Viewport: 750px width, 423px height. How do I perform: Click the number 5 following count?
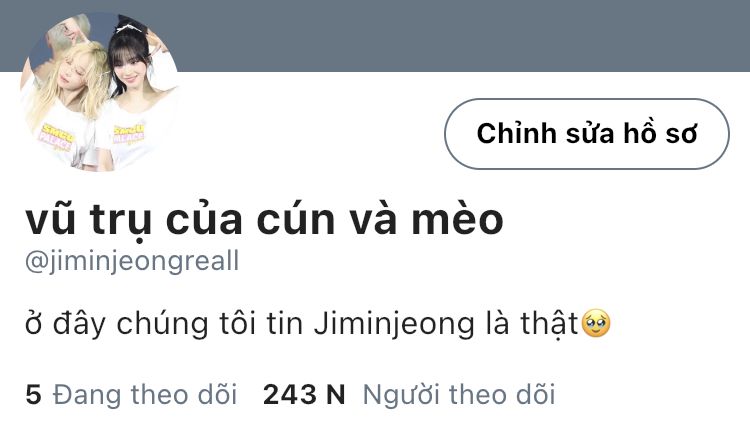pos(33,395)
